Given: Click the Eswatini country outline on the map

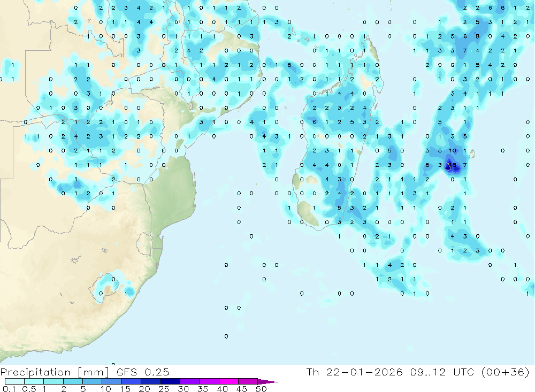Looking at the screenshot, I should pyautogui.click(x=144, y=244).
